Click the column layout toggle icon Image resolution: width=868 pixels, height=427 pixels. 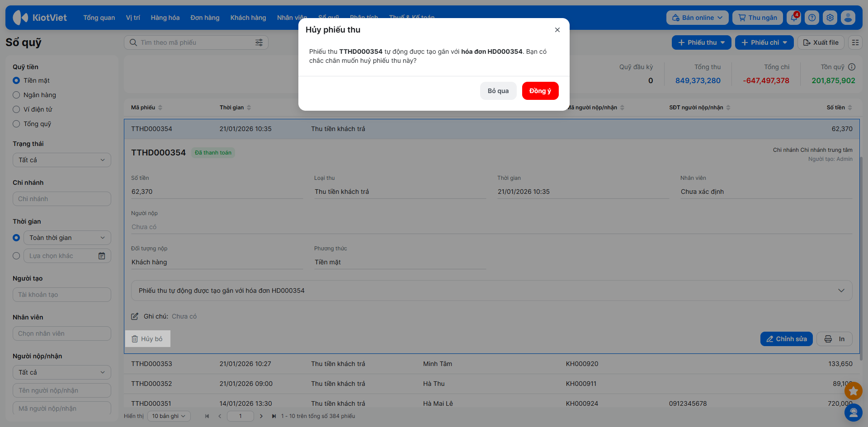tap(855, 42)
